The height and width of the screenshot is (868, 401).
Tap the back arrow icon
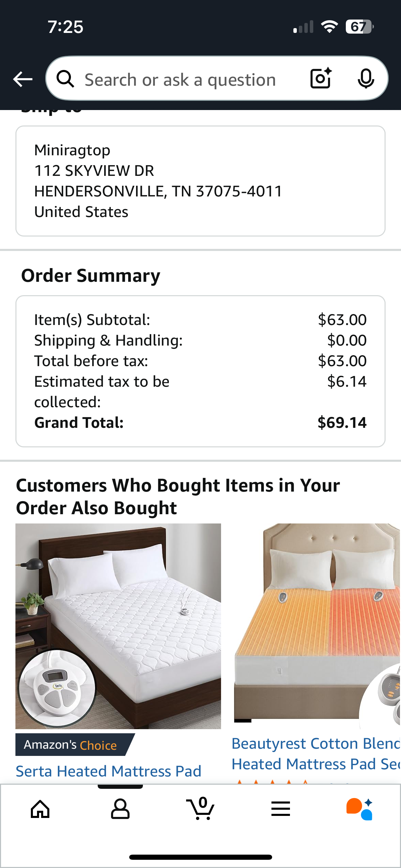coord(23,80)
